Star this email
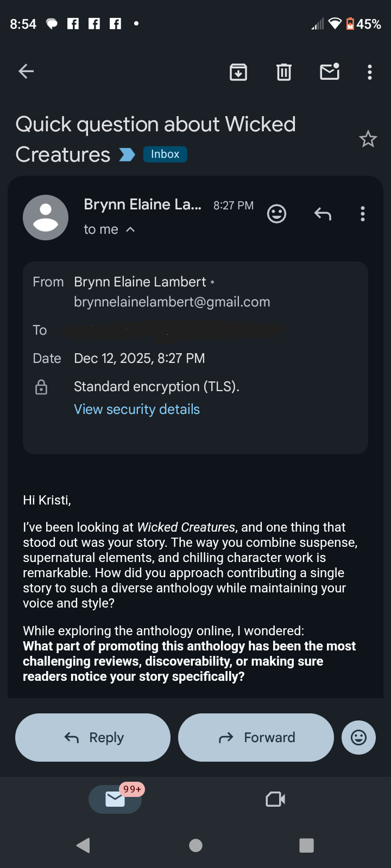This screenshot has height=868, width=391. (368, 139)
